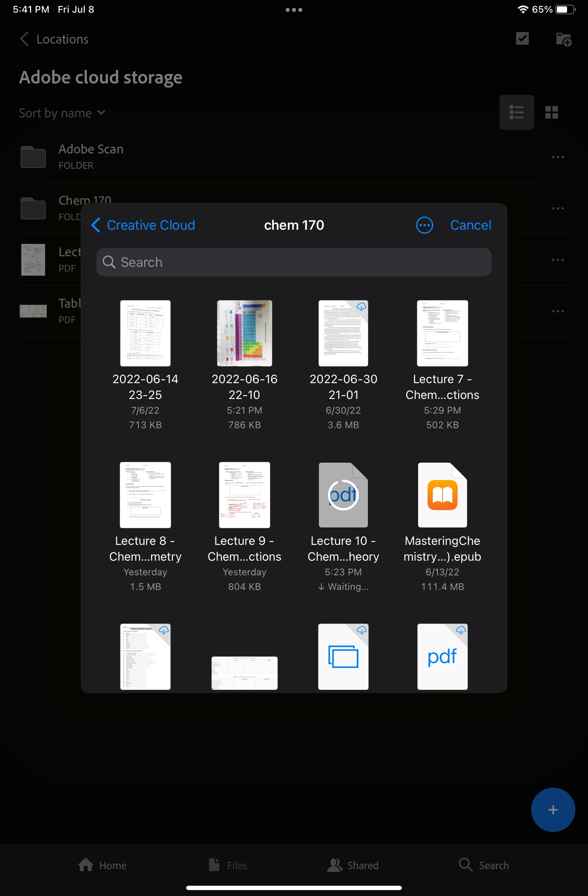Click the "Waiting..." download status text
Image resolution: width=588 pixels, height=896 pixels.
click(343, 587)
